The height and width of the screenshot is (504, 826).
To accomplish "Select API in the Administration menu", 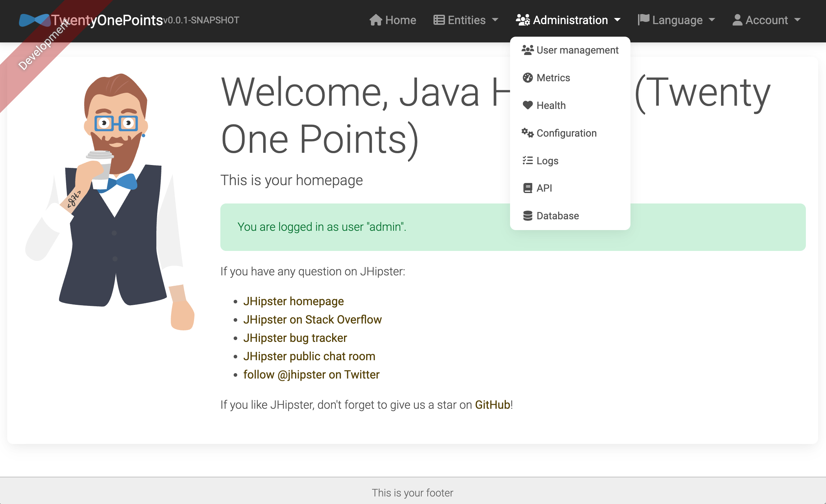I will 570,188.
